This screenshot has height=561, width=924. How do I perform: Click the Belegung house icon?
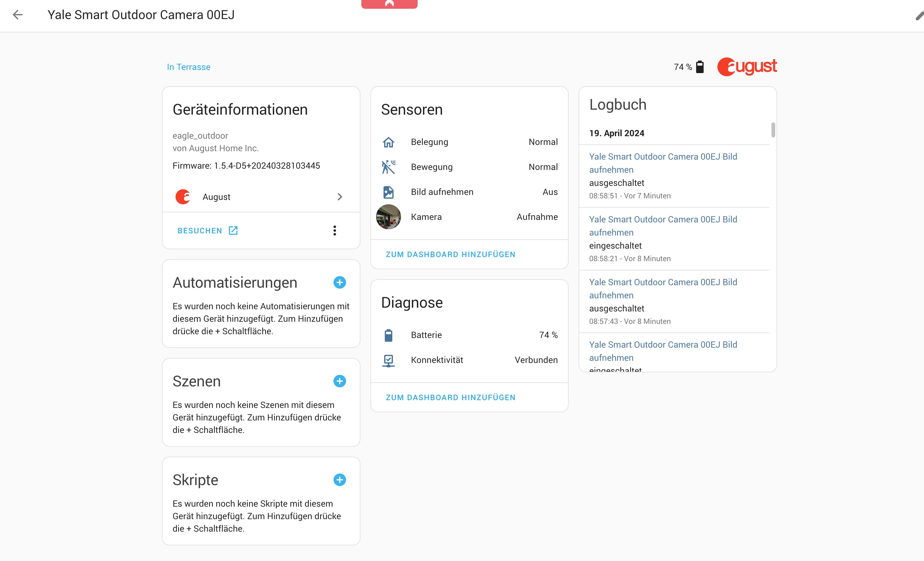coord(388,142)
